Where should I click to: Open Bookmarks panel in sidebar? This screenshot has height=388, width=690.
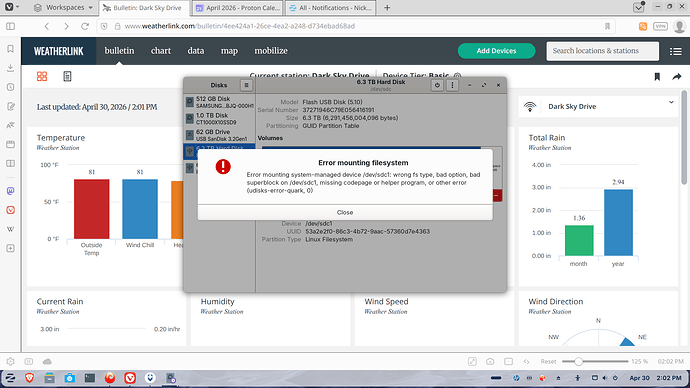[11, 49]
